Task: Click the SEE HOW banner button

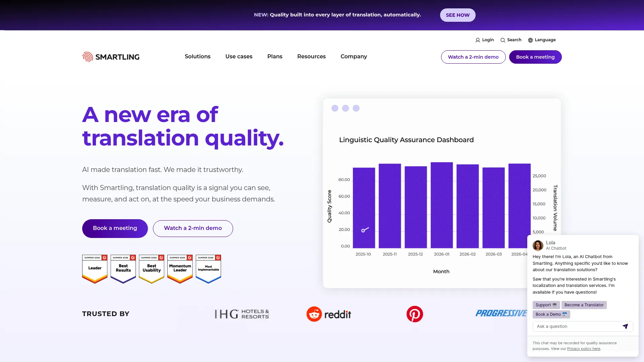Action: tap(458, 15)
